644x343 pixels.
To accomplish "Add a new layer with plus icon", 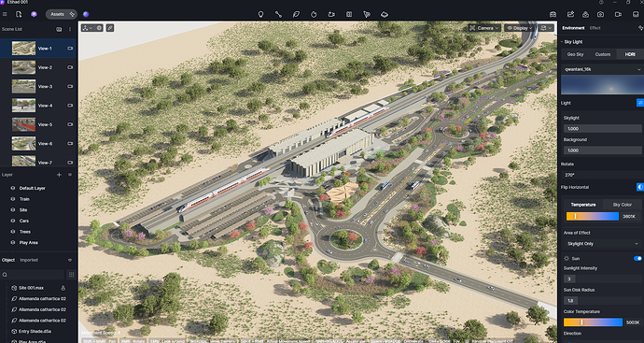I will (x=59, y=175).
